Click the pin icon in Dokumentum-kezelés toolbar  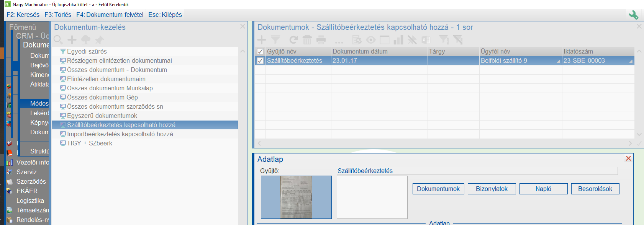point(99,40)
